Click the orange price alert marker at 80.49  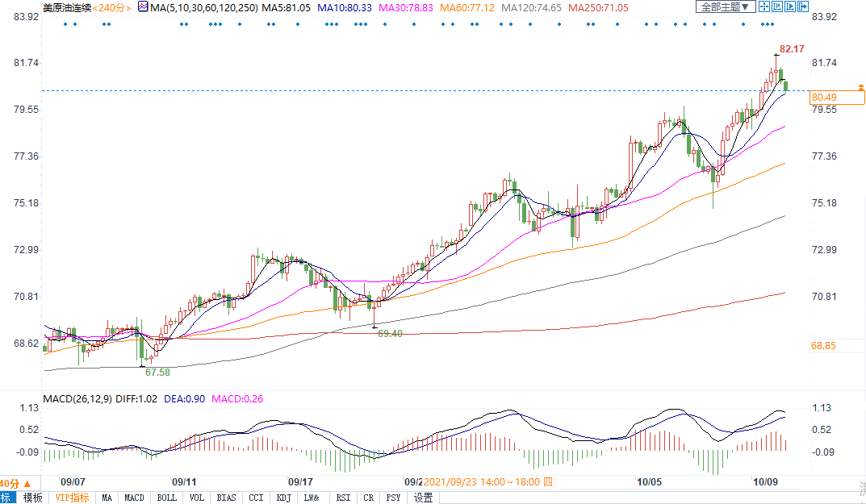(x=860, y=86)
